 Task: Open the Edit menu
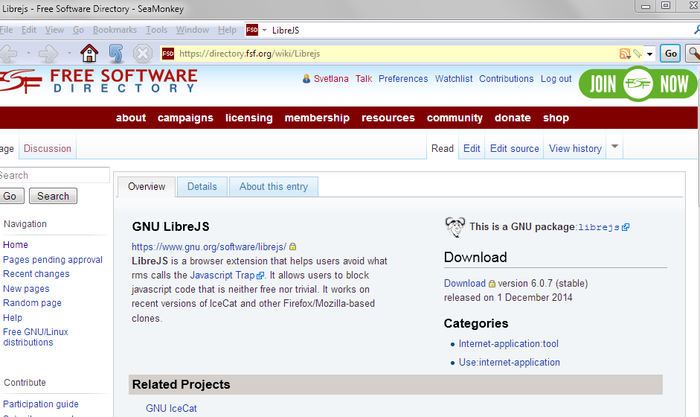point(29,30)
